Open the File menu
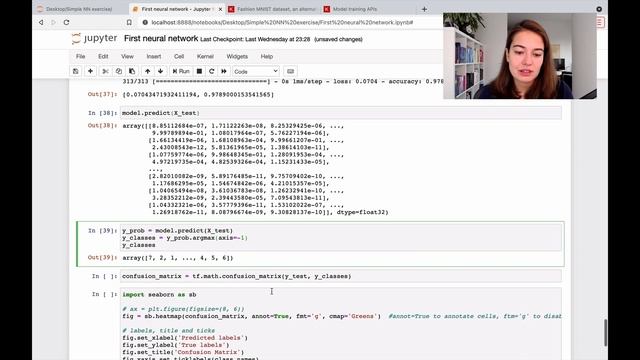 80,56
